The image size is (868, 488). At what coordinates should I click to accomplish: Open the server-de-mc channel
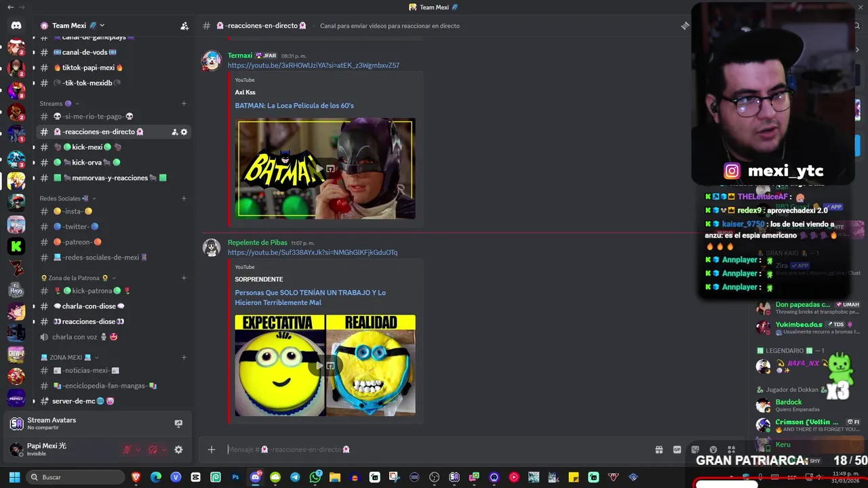coord(113,401)
